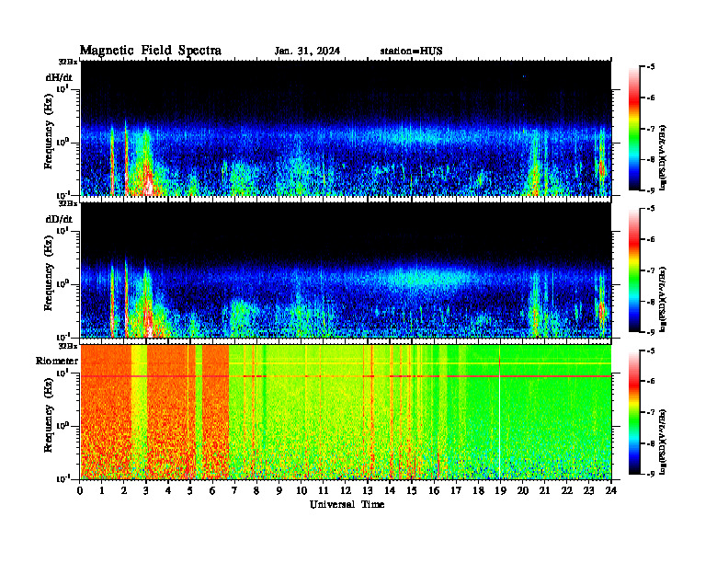The width and height of the screenshot is (728, 563).
Task: Click the "-7" value on the Riometer color scale
Action: 651,412
